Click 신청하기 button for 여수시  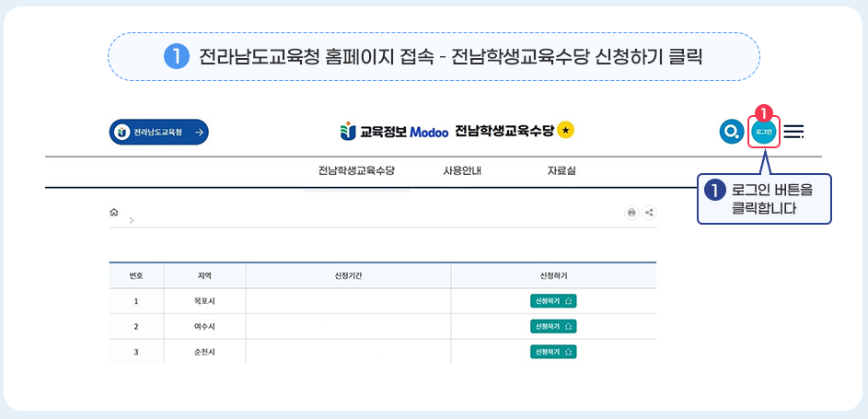pos(553,327)
